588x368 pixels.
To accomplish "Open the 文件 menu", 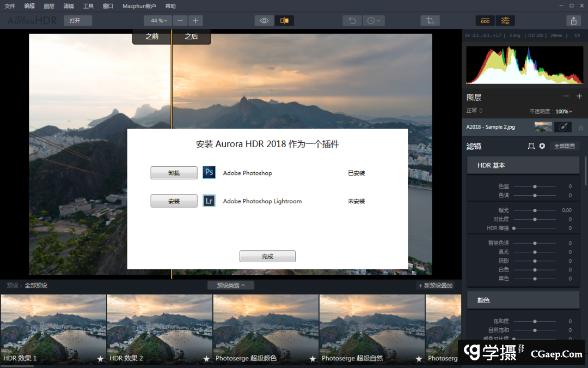I will (x=10, y=6).
